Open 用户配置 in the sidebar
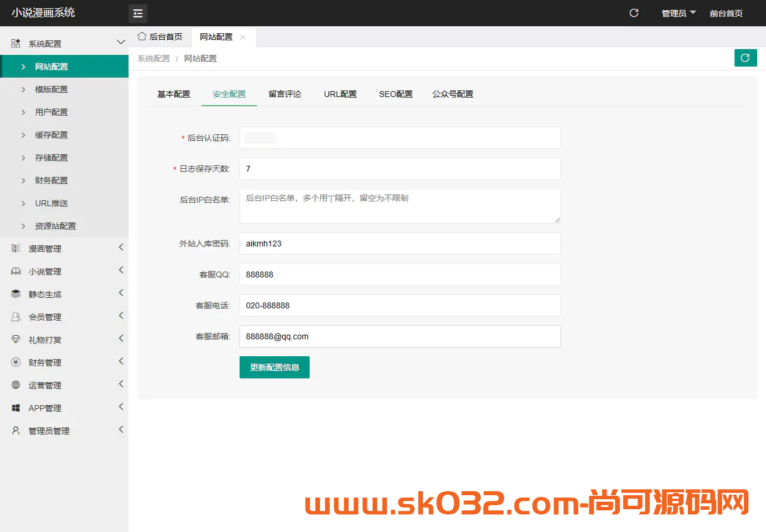This screenshot has height=532, width=766. [64, 112]
